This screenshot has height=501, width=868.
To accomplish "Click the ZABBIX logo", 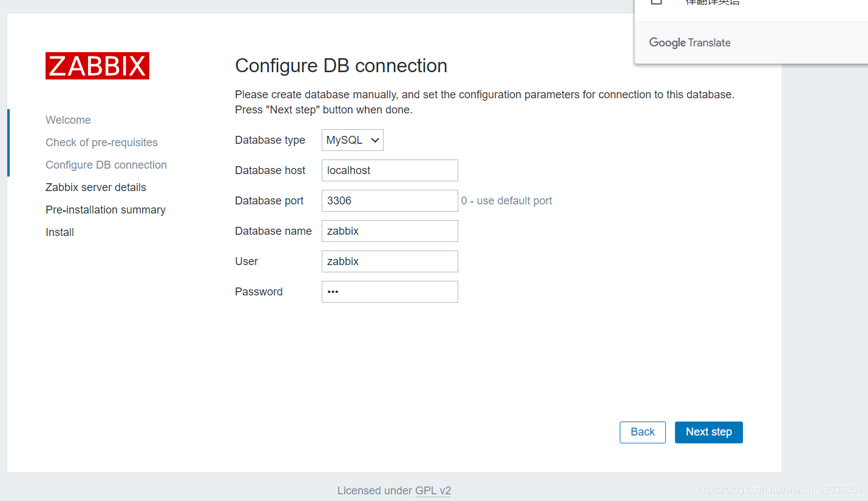I will click(x=97, y=66).
